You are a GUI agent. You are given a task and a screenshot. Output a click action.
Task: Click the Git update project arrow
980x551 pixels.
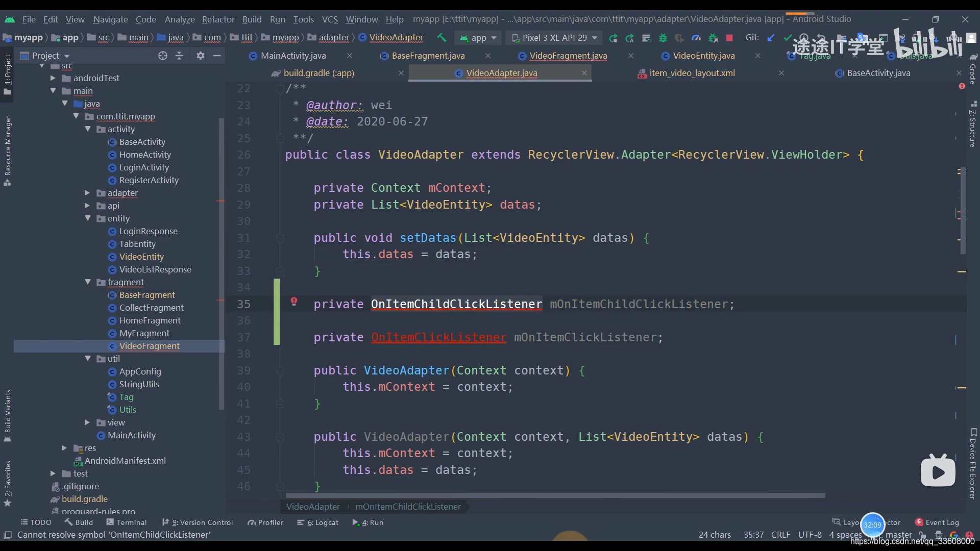[x=771, y=38]
